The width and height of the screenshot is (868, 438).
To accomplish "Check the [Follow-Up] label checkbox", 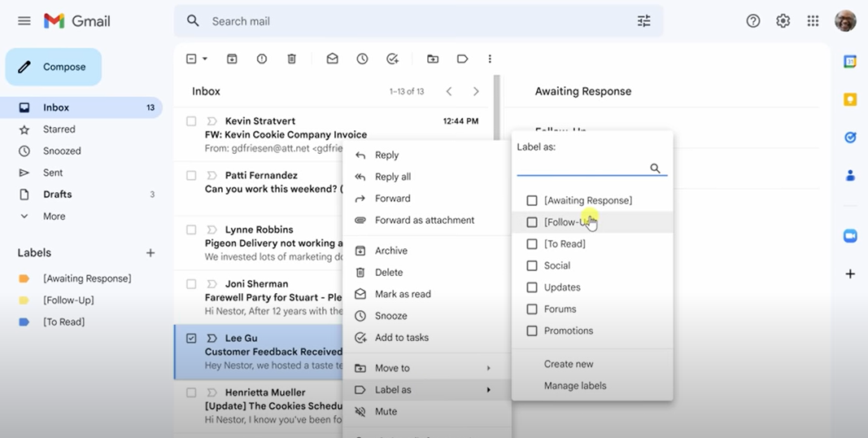I will coord(532,222).
